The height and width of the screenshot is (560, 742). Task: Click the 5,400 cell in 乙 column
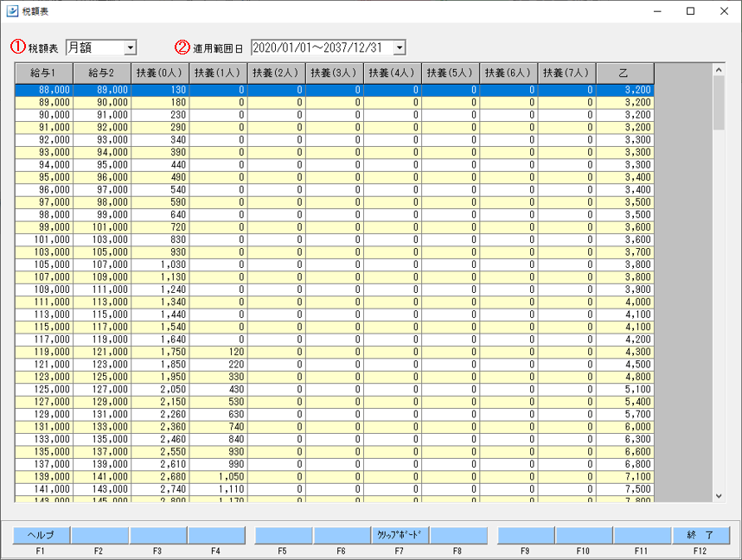pyautogui.click(x=625, y=402)
